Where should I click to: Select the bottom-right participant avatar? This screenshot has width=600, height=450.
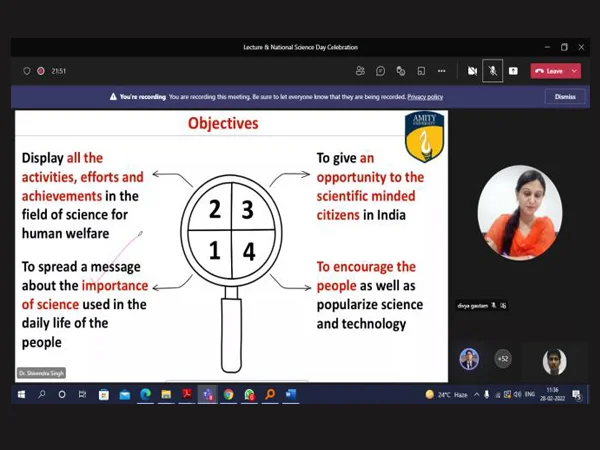(x=554, y=362)
